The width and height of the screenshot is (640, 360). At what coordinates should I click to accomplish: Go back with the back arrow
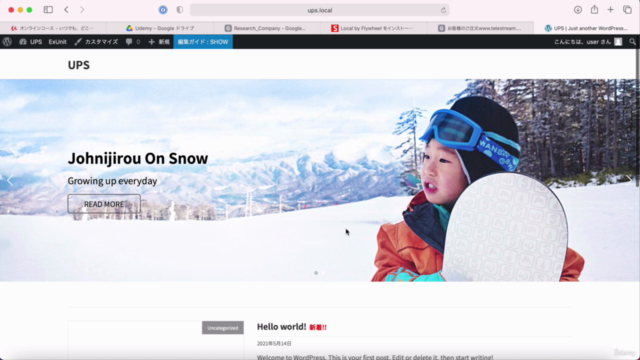pyautogui.click(x=66, y=9)
